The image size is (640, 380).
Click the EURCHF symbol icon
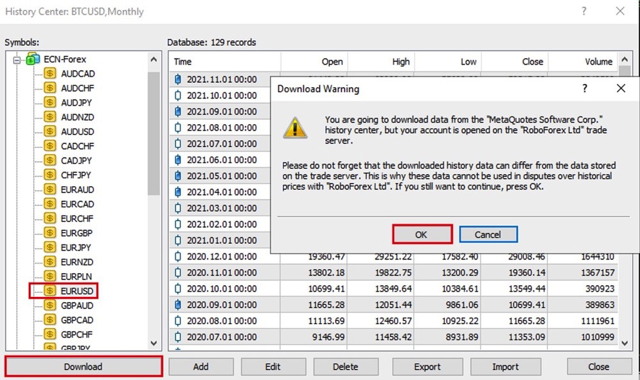coord(50,218)
